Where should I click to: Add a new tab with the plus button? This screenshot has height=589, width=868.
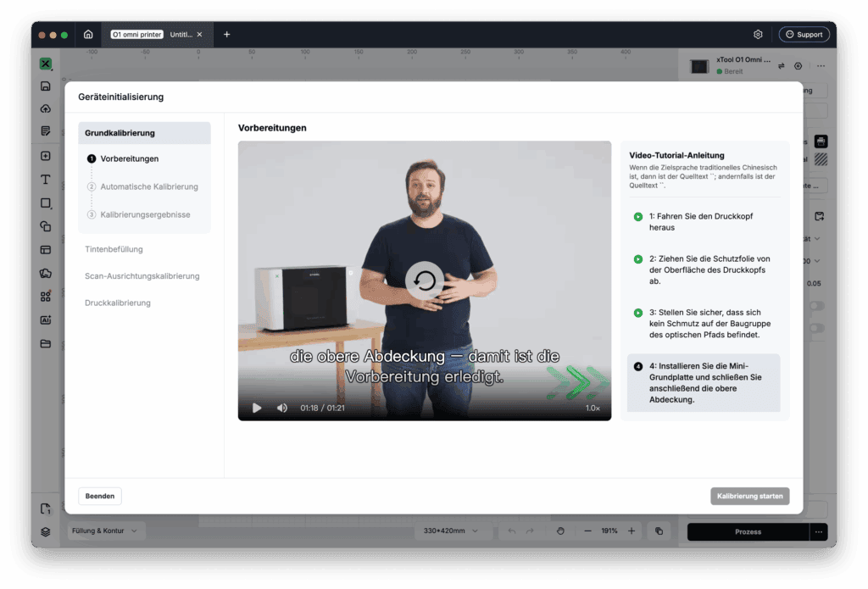coord(226,34)
